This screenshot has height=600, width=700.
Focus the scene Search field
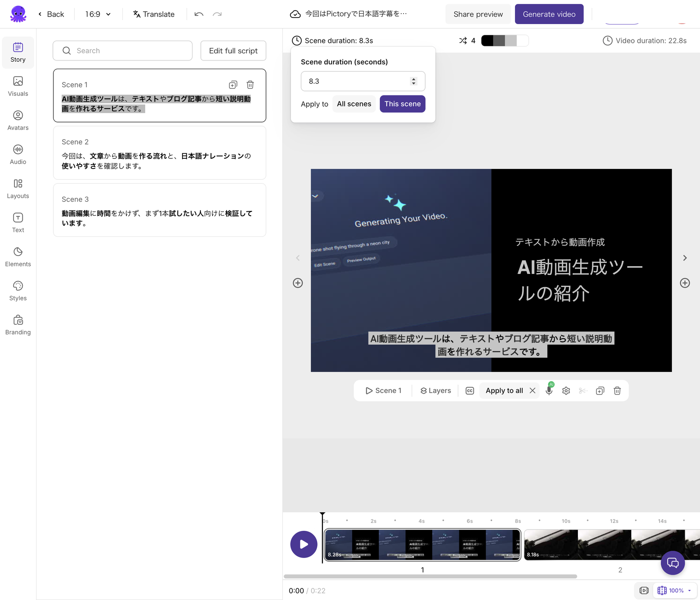pyautogui.click(x=122, y=51)
